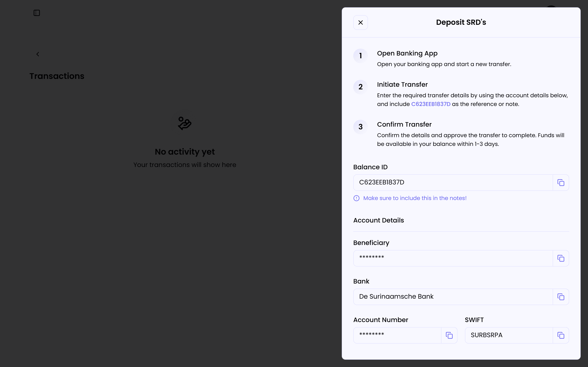Open the sidebar panel icon at top left
588x367 pixels.
tap(37, 13)
